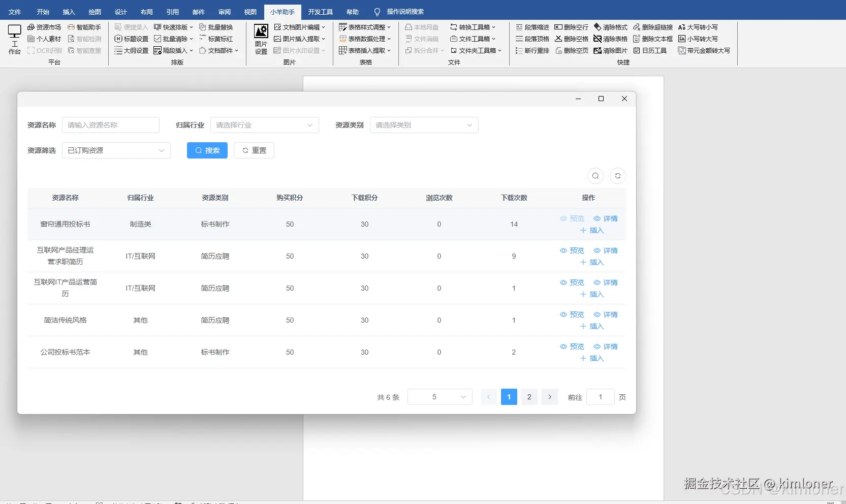Switch to 设计 ribbon tab
846x504 pixels.
[121, 12]
